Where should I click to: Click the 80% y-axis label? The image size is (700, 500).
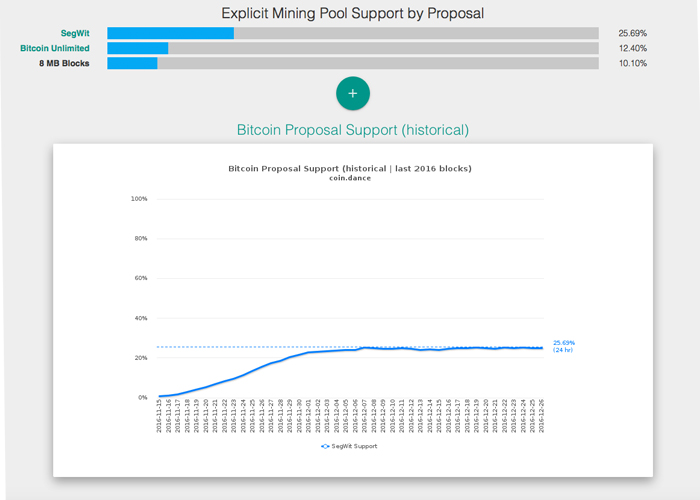[x=141, y=238]
